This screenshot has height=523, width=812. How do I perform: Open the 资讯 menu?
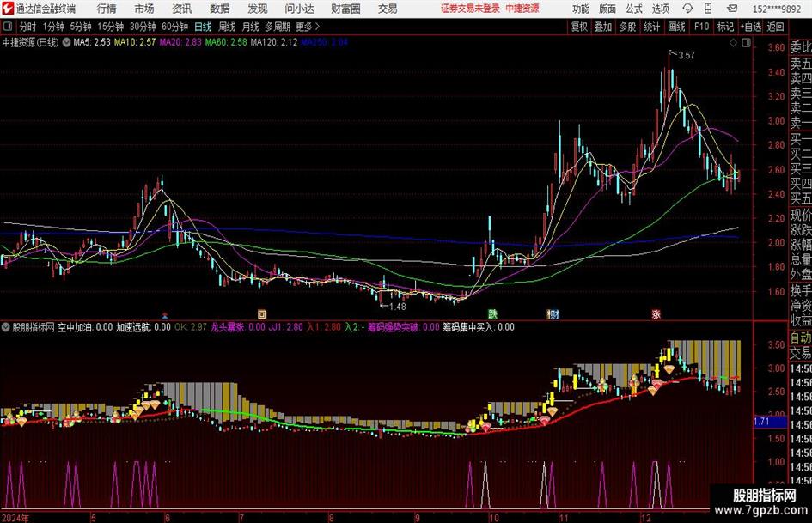point(182,9)
